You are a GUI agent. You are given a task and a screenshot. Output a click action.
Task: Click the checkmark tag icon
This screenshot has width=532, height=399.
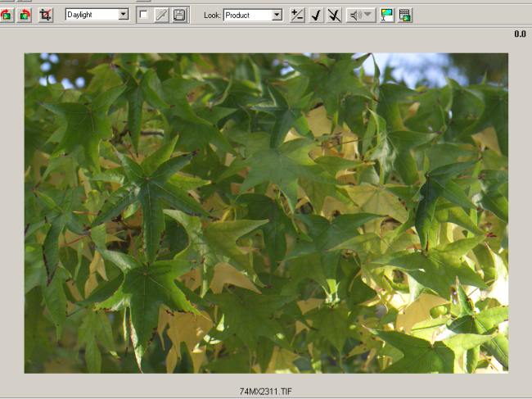pyautogui.click(x=316, y=15)
